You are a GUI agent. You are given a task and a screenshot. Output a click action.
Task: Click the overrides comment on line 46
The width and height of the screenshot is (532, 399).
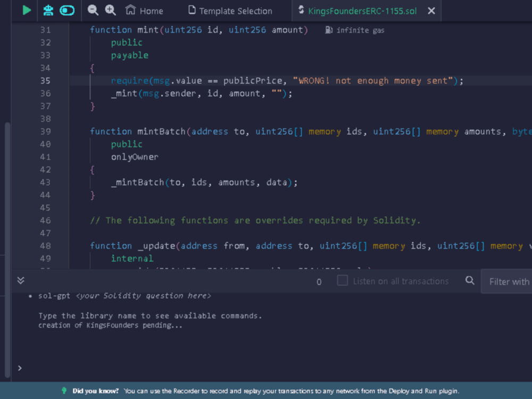click(255, 221)
